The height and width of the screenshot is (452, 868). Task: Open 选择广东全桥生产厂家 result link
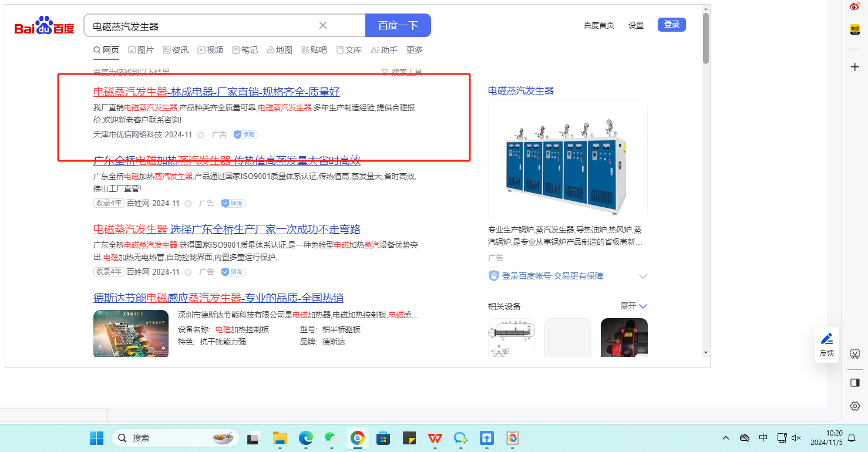click(227, 229)
